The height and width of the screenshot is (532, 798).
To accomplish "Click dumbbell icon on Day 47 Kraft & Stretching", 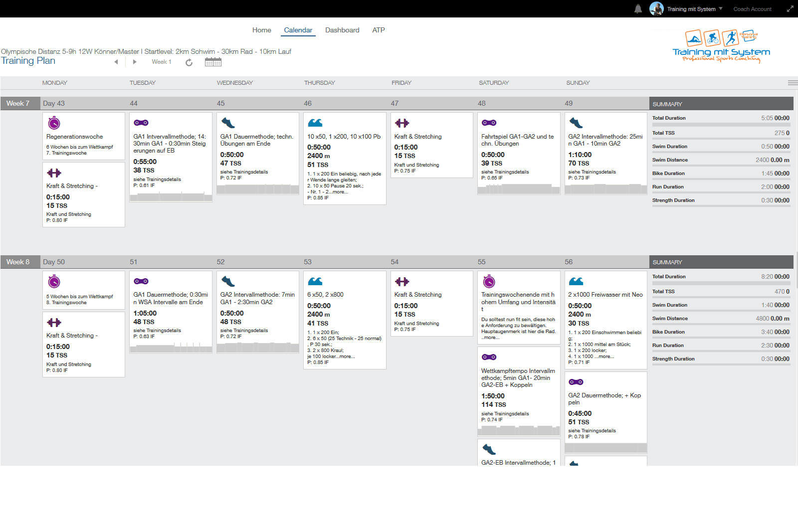I will tap(402, 123).
